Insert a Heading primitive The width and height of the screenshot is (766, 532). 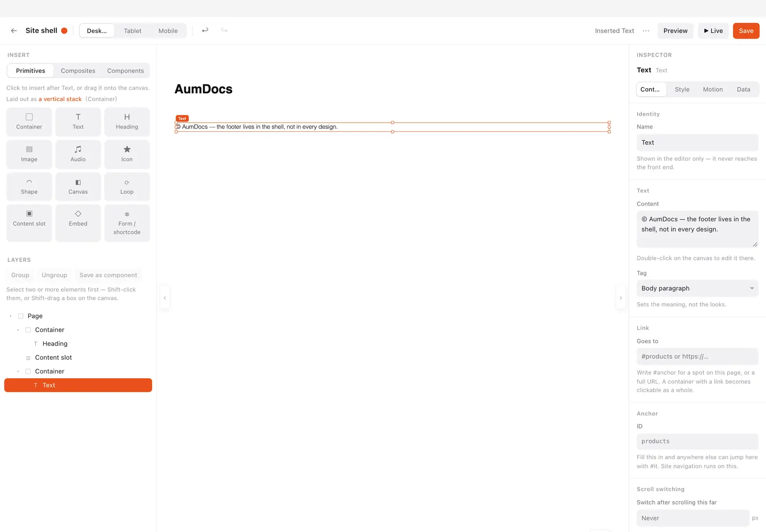pyautogui.click(x=127, y=122)
